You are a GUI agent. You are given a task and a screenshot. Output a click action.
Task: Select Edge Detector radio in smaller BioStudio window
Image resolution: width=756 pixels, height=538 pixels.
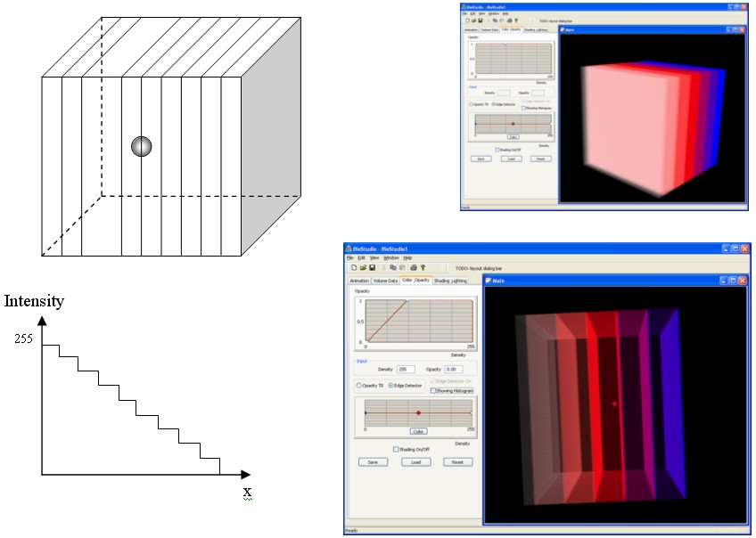493,104
